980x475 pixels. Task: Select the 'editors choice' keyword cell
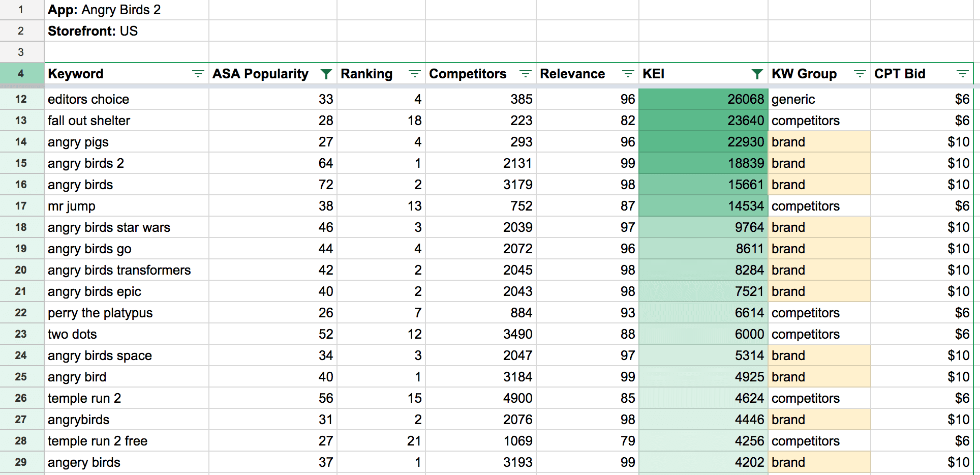[x=127, y=99]
